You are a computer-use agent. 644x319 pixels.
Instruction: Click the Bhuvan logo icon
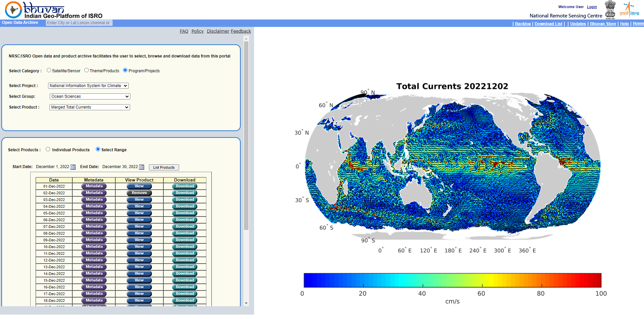click(13, 10)
